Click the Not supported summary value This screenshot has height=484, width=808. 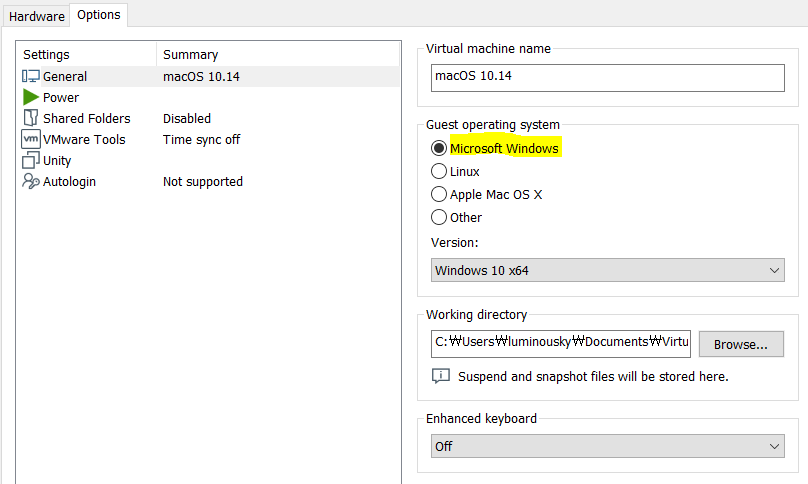tap(203, 181)
